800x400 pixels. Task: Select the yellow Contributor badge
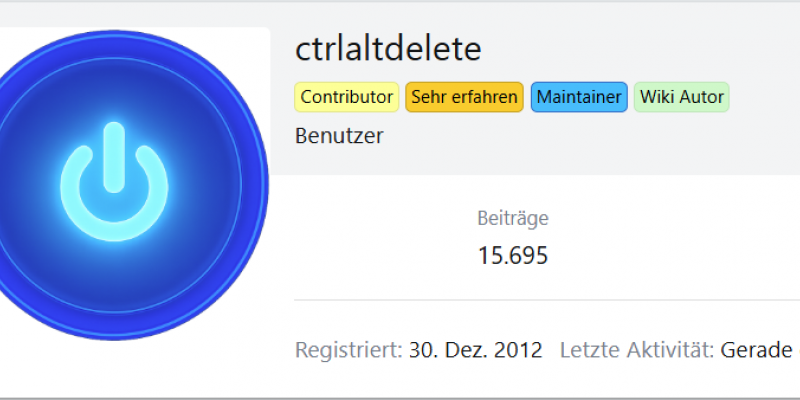(x=346, y=97)
